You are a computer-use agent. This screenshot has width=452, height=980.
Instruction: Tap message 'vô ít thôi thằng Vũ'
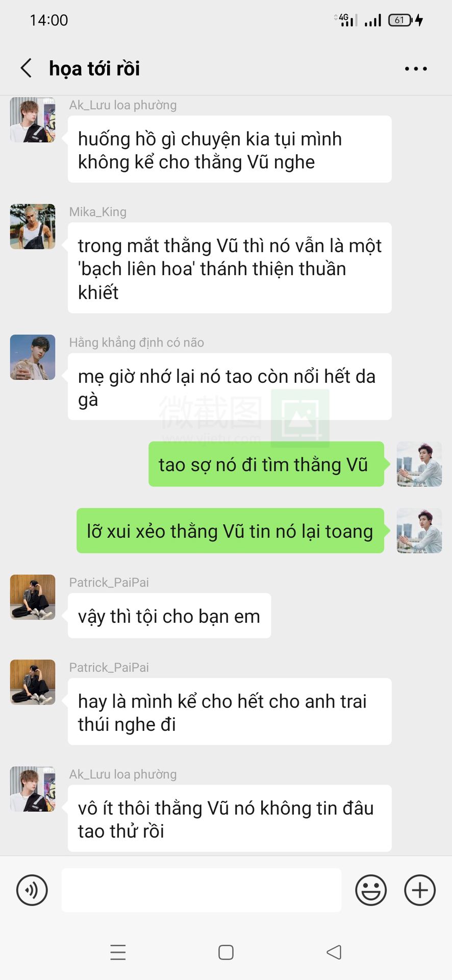[x=230, y=818]
